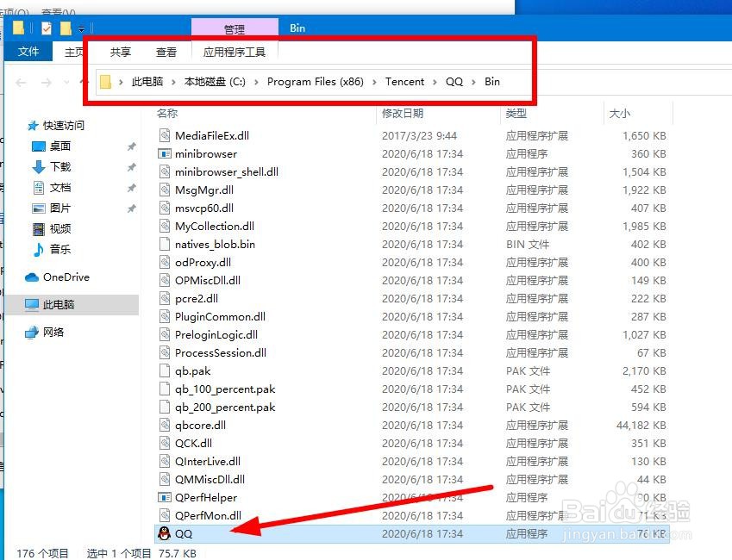Screen dimensions: 732x560
Task: Click the Documents (文档) icon in sidebar
Action: (x=38, y=188)
